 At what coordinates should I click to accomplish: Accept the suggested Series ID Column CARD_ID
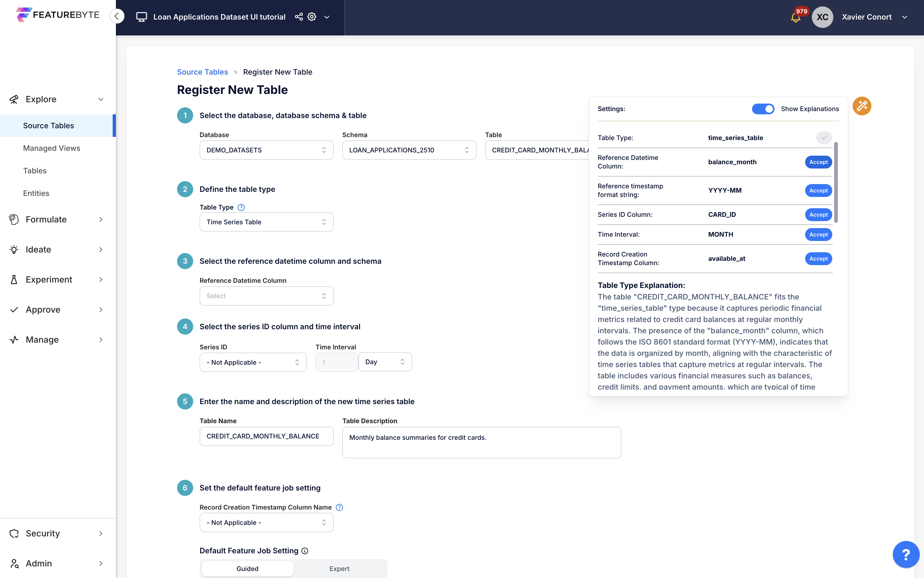click(x=818, y=214)
